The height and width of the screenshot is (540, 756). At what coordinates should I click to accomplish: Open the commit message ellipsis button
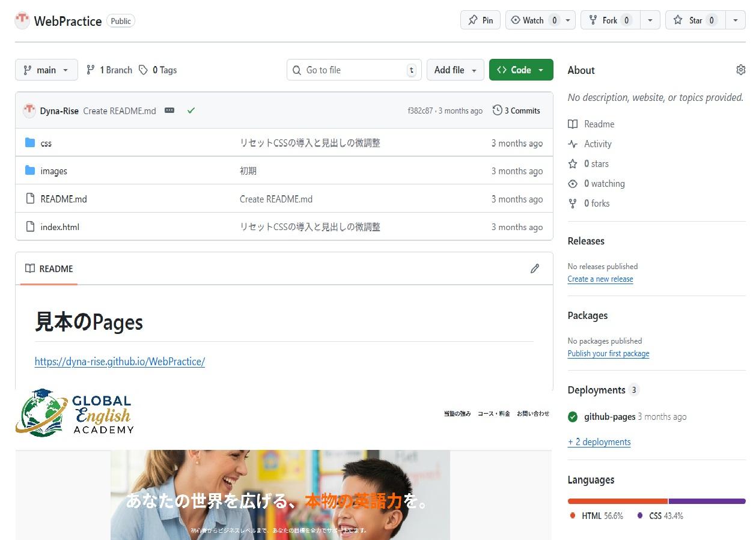169,111
